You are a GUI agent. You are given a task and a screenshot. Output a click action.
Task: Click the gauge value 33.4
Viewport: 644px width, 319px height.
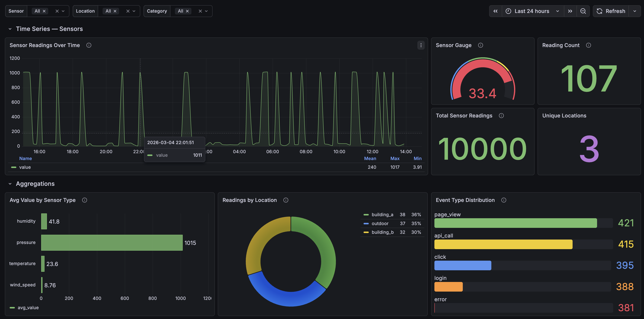tap(482, 93)
